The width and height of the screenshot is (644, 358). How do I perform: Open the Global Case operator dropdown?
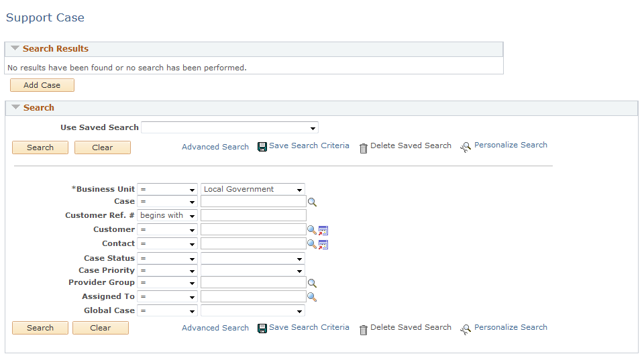coord(167,310)
